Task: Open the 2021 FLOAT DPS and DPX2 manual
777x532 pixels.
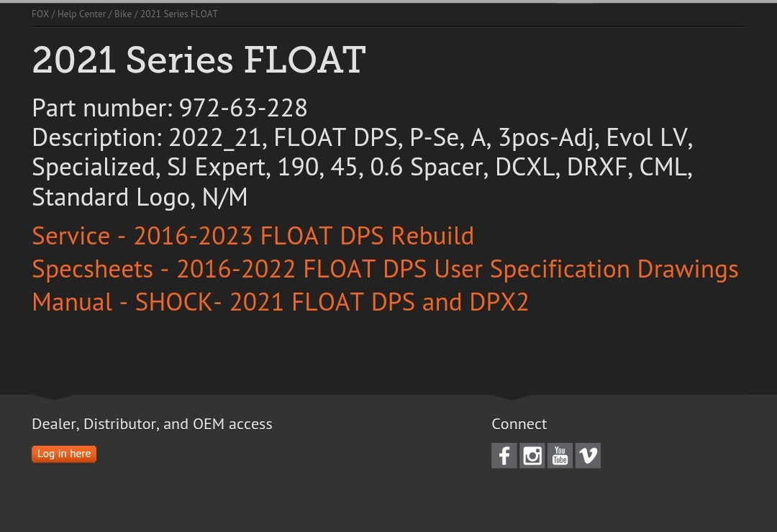Action: tap(281, 302)
